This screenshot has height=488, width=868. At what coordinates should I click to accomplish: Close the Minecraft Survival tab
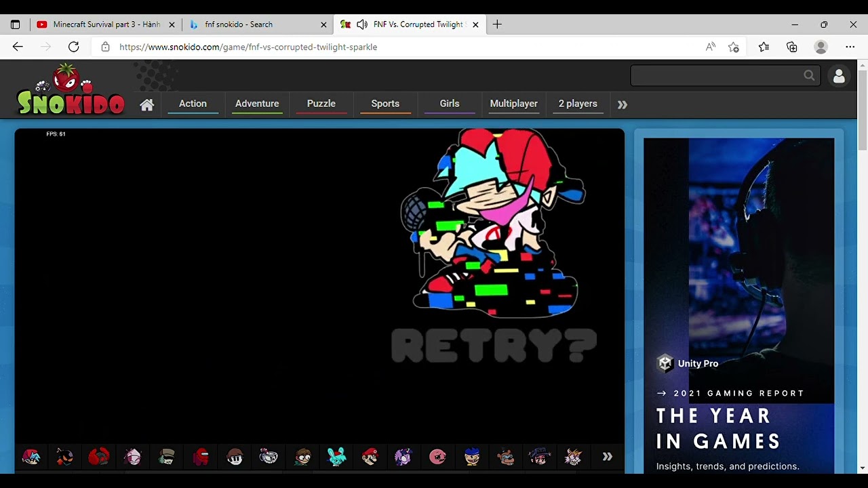pos(172,24)
